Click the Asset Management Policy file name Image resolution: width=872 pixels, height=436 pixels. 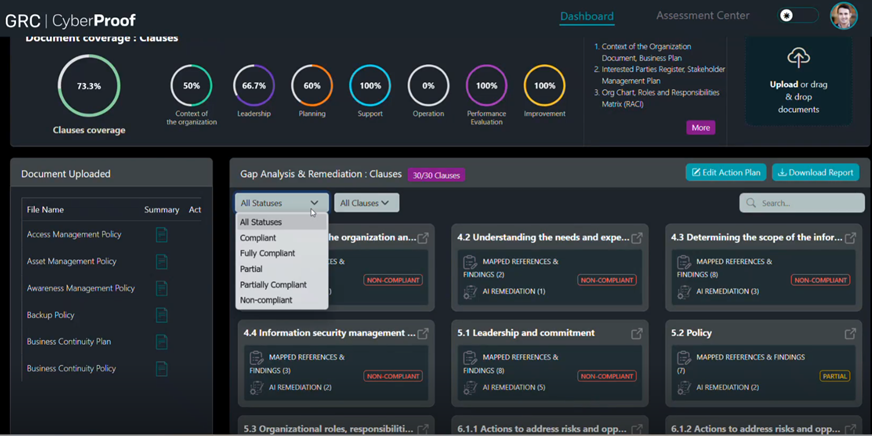click(72, 261)
